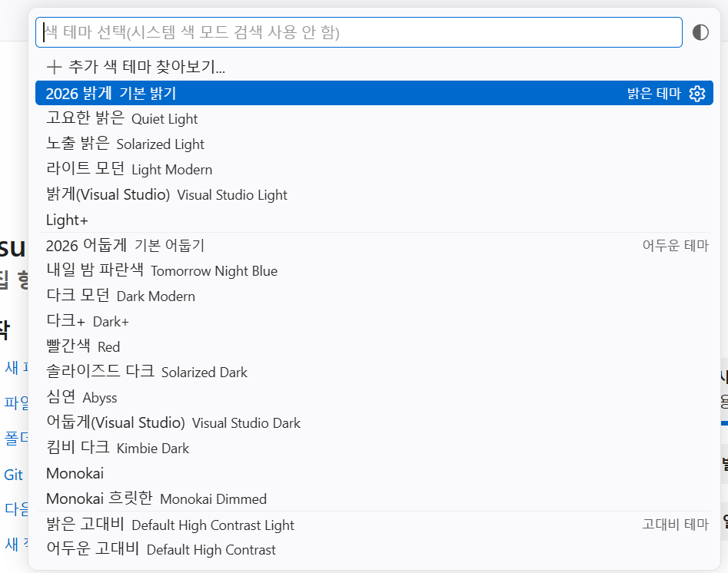Choose the Solarized Light theme
728x573 pixels.
pyautogui.click(x=374, y=144)
